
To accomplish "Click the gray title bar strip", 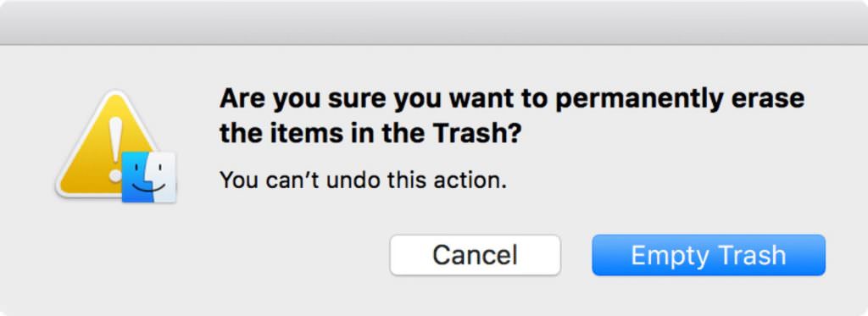I will (434, 22).
